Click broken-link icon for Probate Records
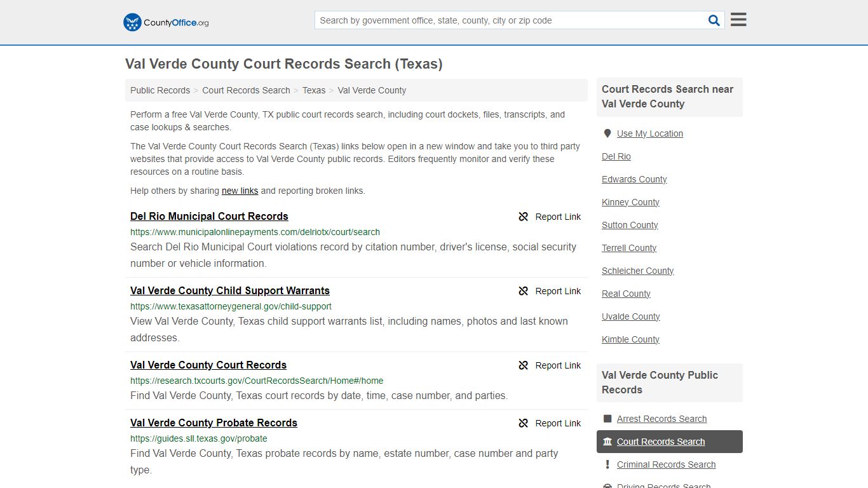868x488 pixels. click(524, 423)
